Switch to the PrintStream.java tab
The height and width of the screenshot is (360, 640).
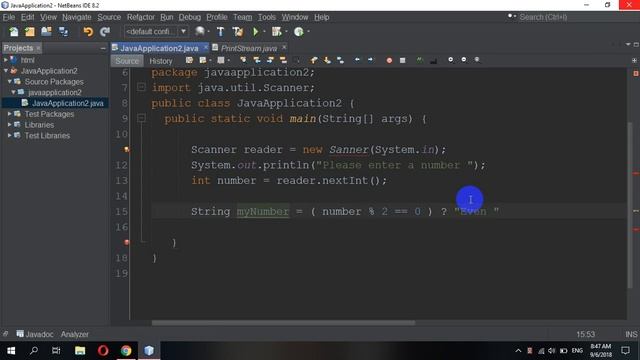(x=249, y=48)
